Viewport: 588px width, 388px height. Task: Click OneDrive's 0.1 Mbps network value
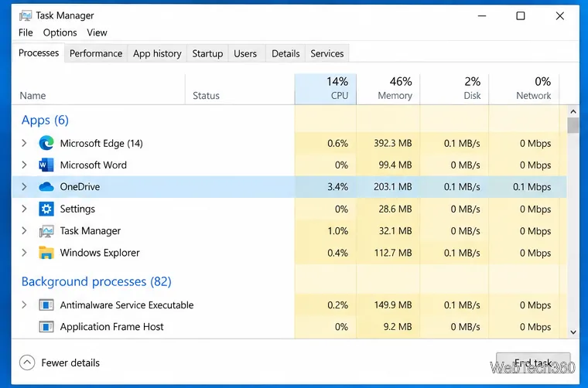point(532,187)
